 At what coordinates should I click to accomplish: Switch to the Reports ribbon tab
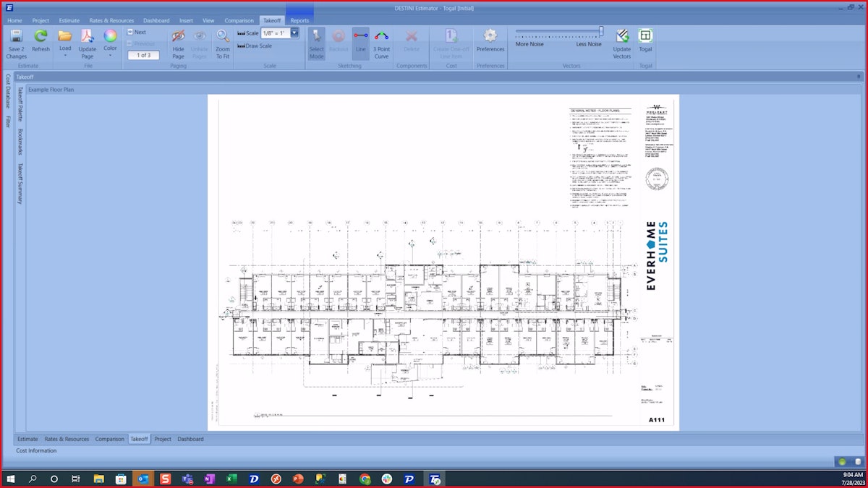(x=299, y=20)
